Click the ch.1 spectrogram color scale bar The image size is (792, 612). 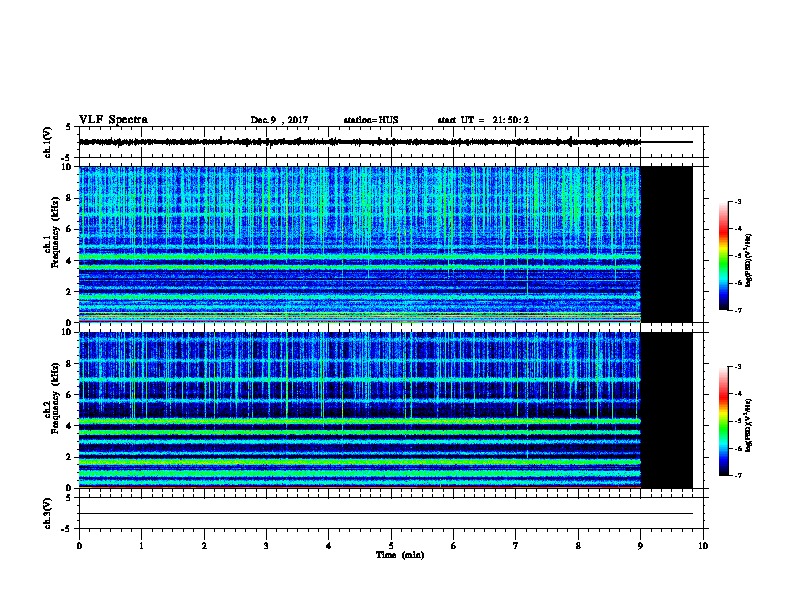(724, 256)
